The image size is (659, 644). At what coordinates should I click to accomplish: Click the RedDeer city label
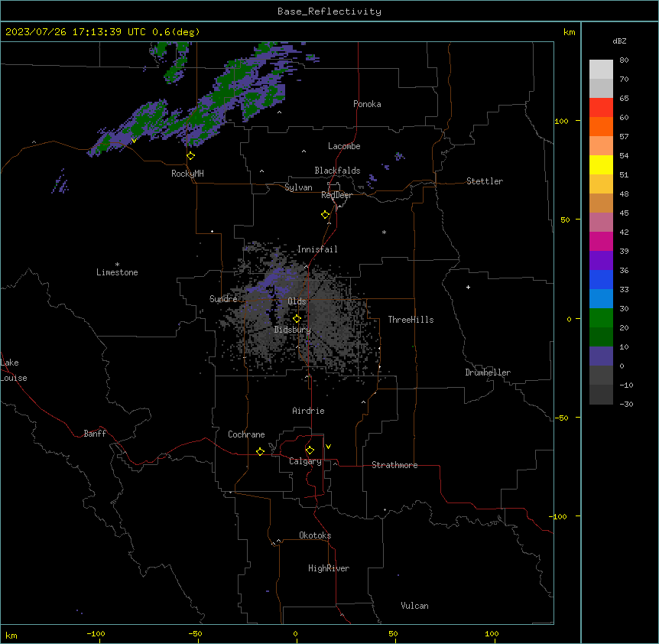click(x=336, y=195)
